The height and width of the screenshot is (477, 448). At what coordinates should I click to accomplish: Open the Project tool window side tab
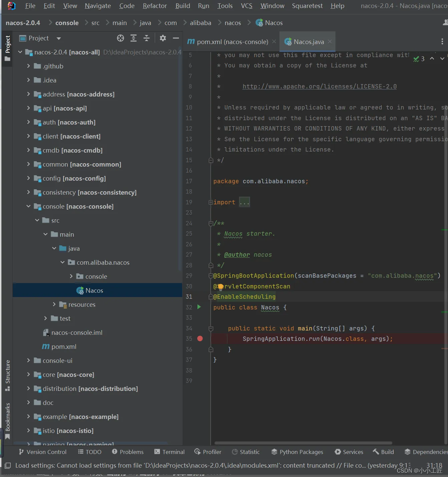tap(7, 48)
